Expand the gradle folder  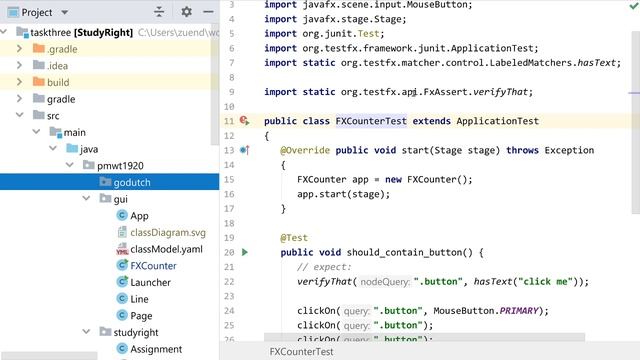pos(19,99)
